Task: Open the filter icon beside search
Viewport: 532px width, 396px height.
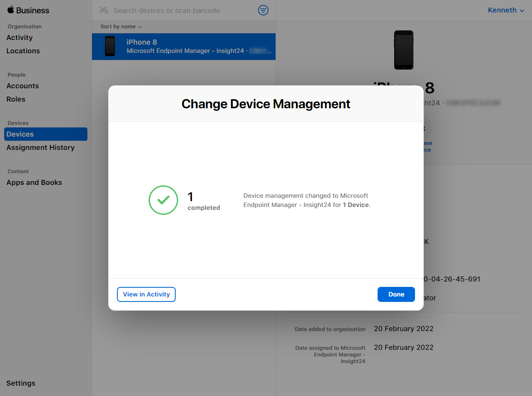Action: tap(263, 10)
